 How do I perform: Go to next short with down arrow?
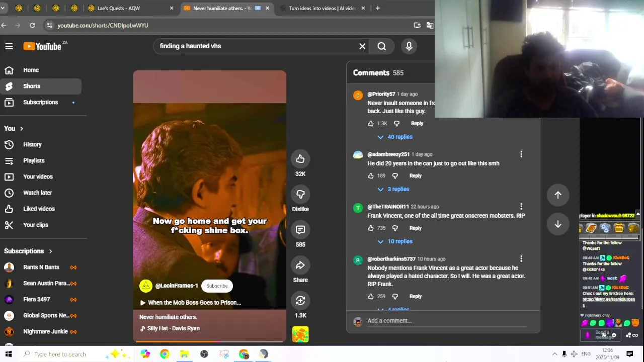click(558, 224)
